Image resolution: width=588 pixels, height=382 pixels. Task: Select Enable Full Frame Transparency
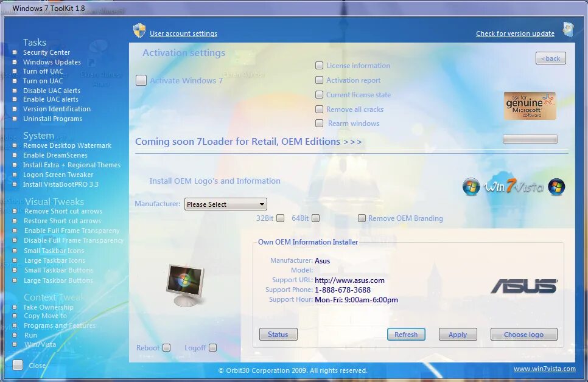pos(72,231)
